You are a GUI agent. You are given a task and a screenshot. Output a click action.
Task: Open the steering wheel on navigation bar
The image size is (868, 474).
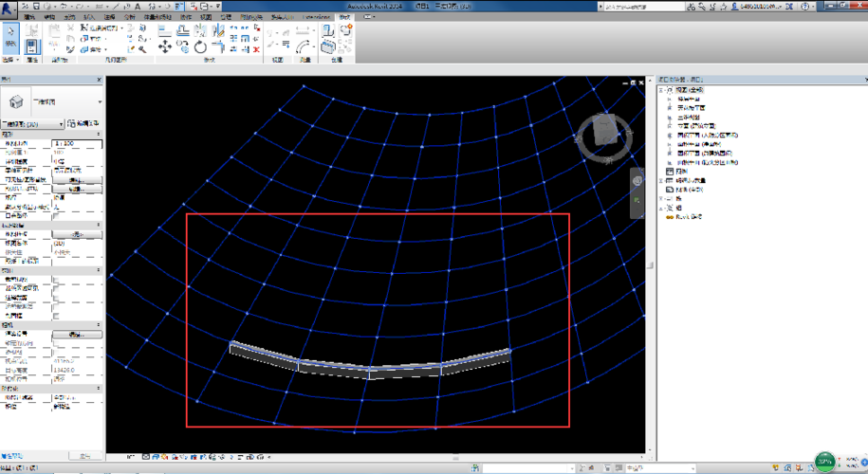pyautogui.click(x=637, y=180)
